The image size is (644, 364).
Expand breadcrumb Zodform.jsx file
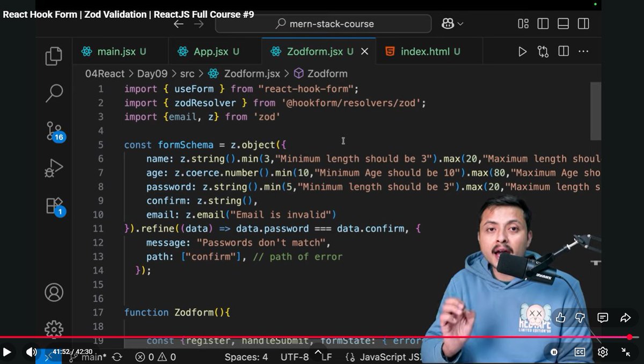click(244, 74)
